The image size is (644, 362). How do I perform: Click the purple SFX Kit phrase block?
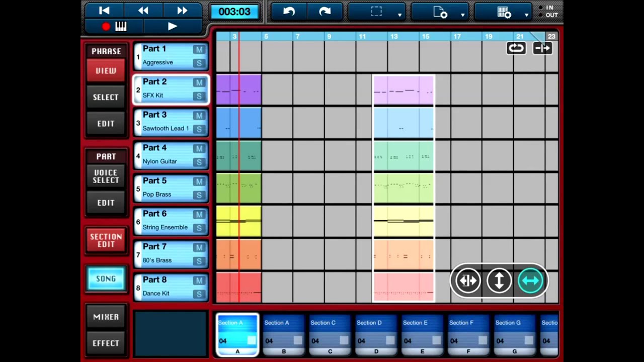coord(238,90)
